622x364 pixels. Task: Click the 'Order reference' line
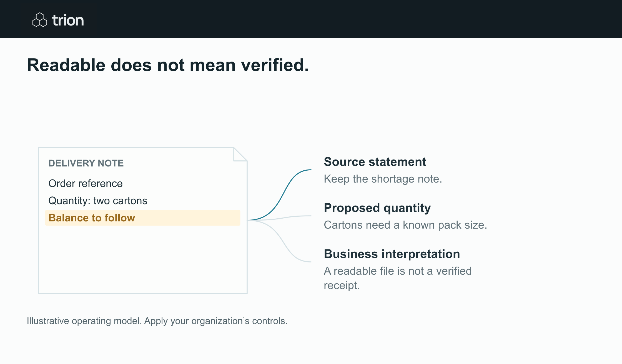pyautogui.click(x=86, y=183)
